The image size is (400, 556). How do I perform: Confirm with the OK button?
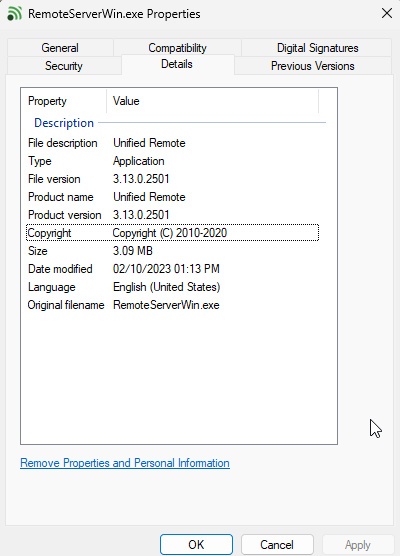coord(196,544)
